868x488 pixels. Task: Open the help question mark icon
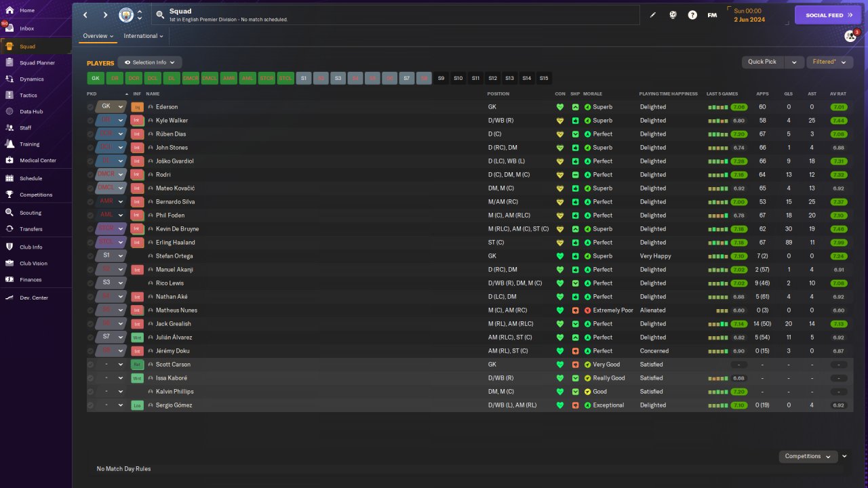(x=692, y=15)
